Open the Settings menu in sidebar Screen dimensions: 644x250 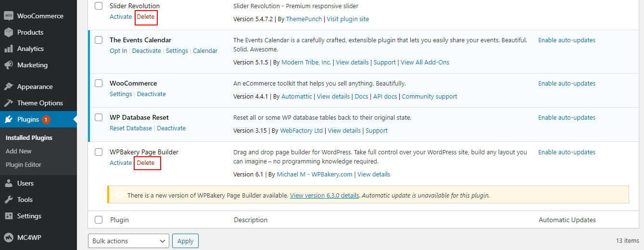tap(29, 216)
